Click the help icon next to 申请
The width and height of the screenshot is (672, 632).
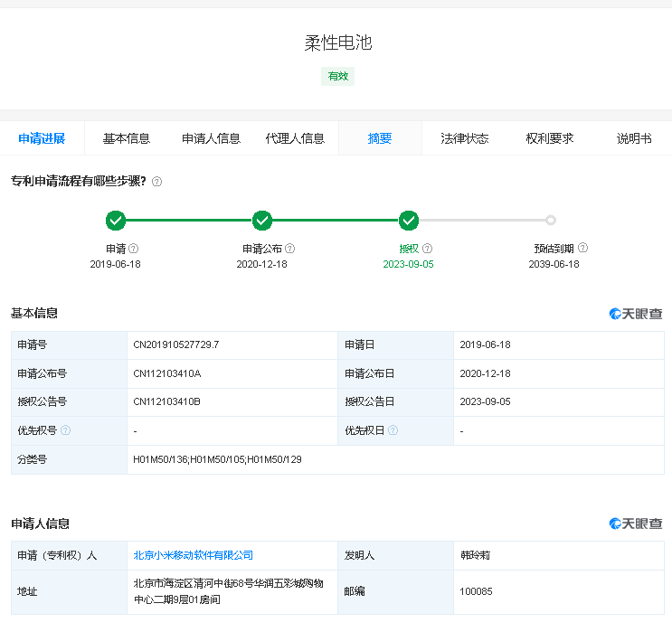(x=134, y=249)
